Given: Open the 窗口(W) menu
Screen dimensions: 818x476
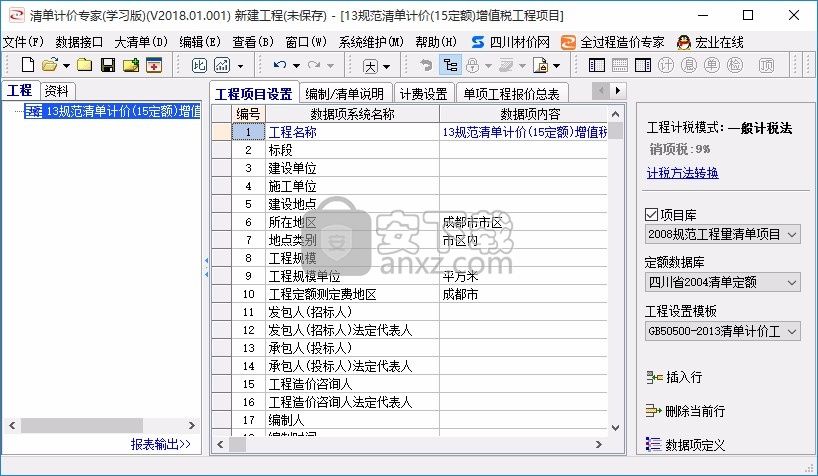Looking at the screenshot, I should (306, 42).
